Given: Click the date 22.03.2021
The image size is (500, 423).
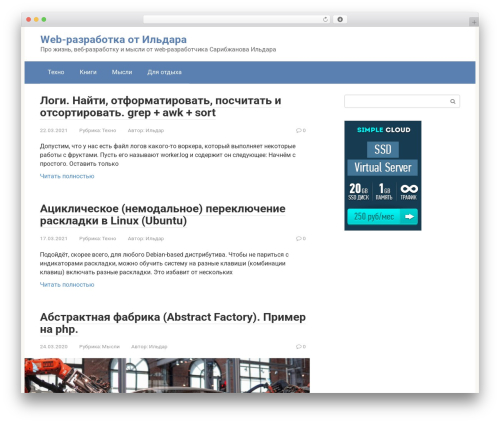Looking at the screenshot, I should point(54,130).
